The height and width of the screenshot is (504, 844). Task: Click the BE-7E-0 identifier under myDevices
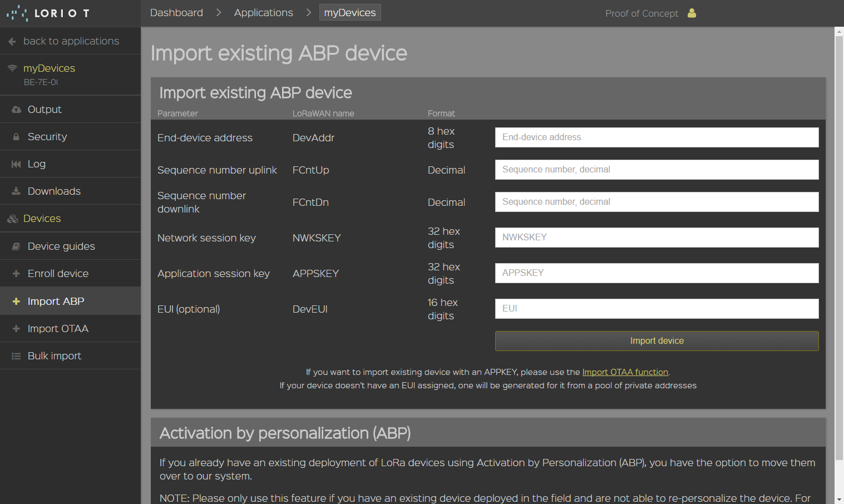41,82
